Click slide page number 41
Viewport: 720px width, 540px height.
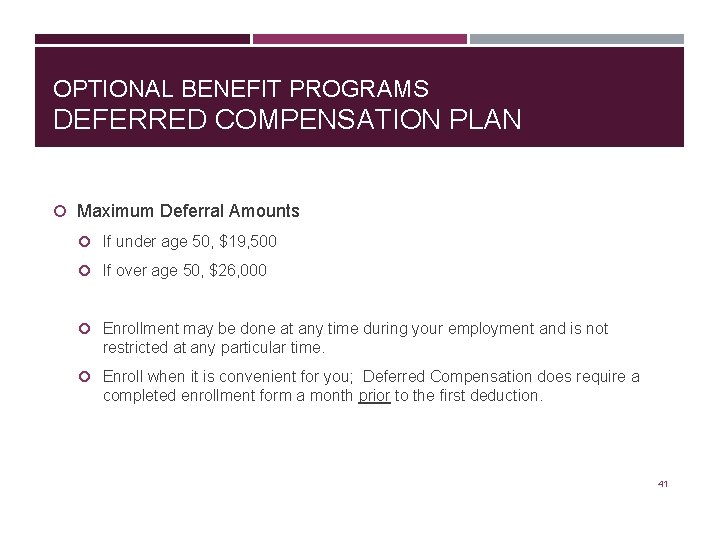tap(662, 484)
